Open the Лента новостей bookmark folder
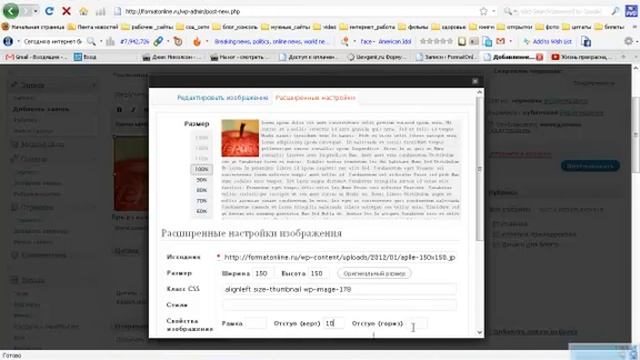The height and width of the screenshot is (360, 640). pos(93,27)
